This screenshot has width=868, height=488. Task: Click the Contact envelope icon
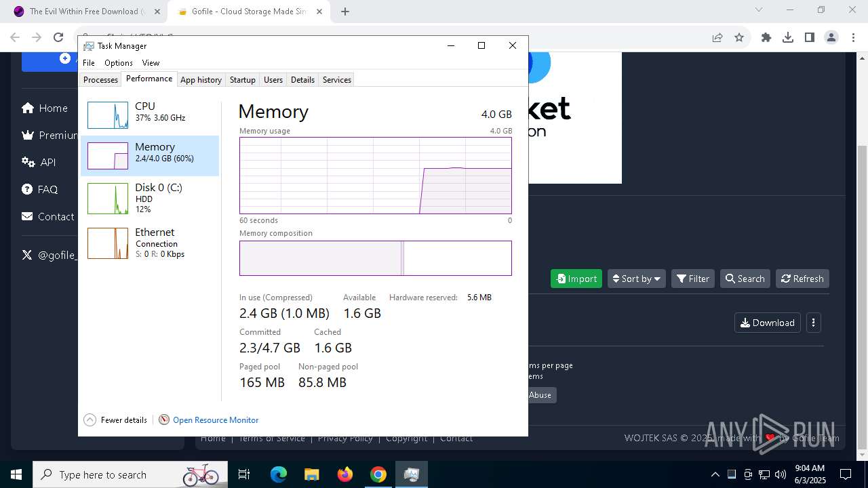pos(27,216)
